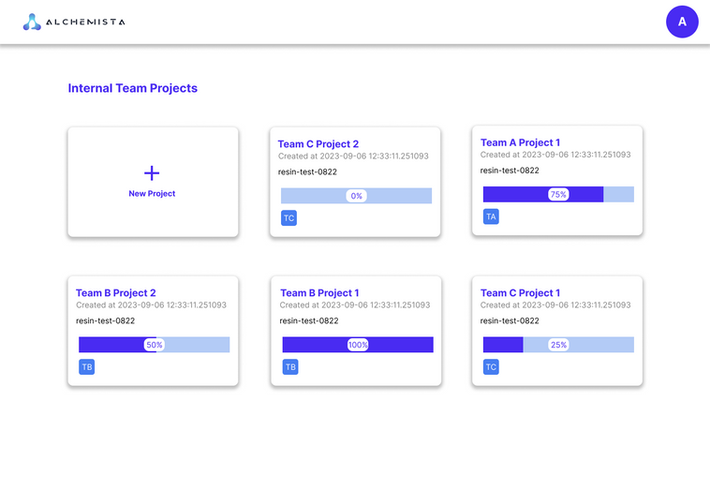Click the 75% progress bar

[x=558, y=195]
